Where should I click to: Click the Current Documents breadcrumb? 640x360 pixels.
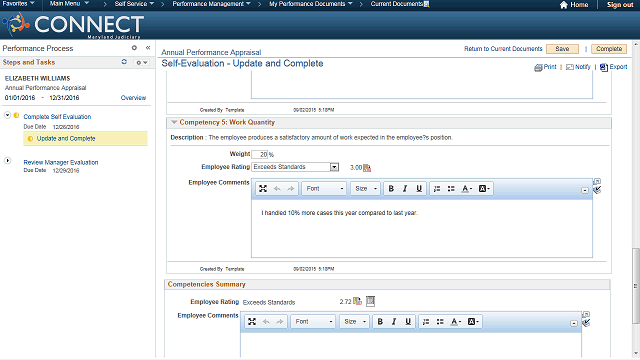(x=397, y=4)
